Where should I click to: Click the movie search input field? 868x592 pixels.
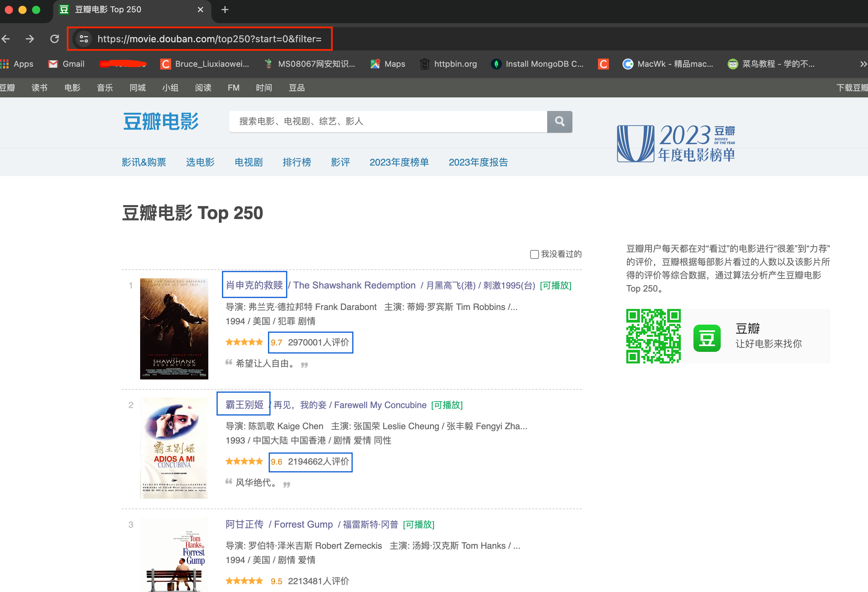[388, 121]
